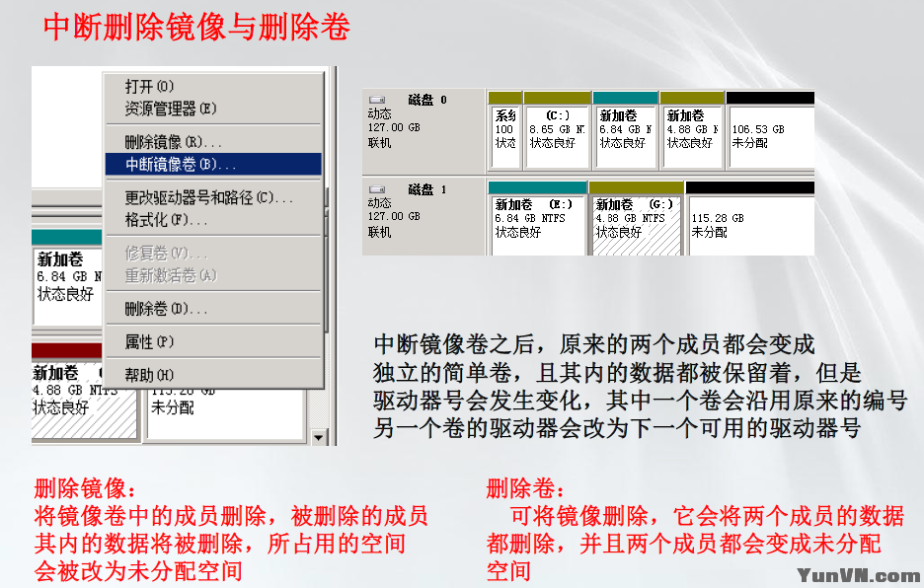Image resolution: width=924 pixels, height=588 pixels.
Task: Click highlighted 中断镜像卷(B)... entry
Action: [214, 165]
